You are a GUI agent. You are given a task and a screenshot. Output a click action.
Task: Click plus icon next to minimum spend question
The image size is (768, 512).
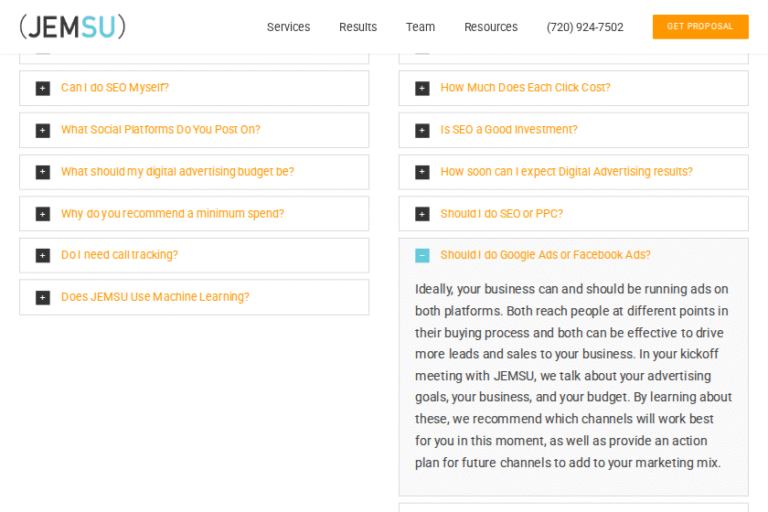tap(43, 214)
